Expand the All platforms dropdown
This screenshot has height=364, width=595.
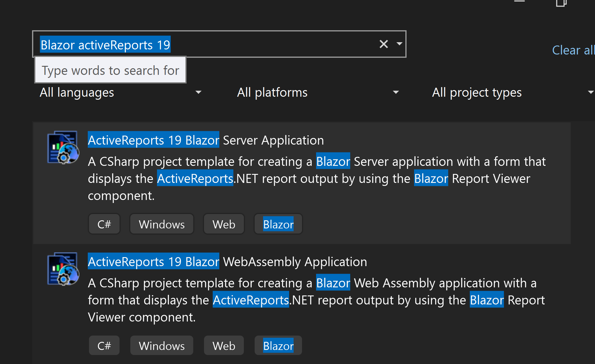pyautogui.click(x=318, y=92)
